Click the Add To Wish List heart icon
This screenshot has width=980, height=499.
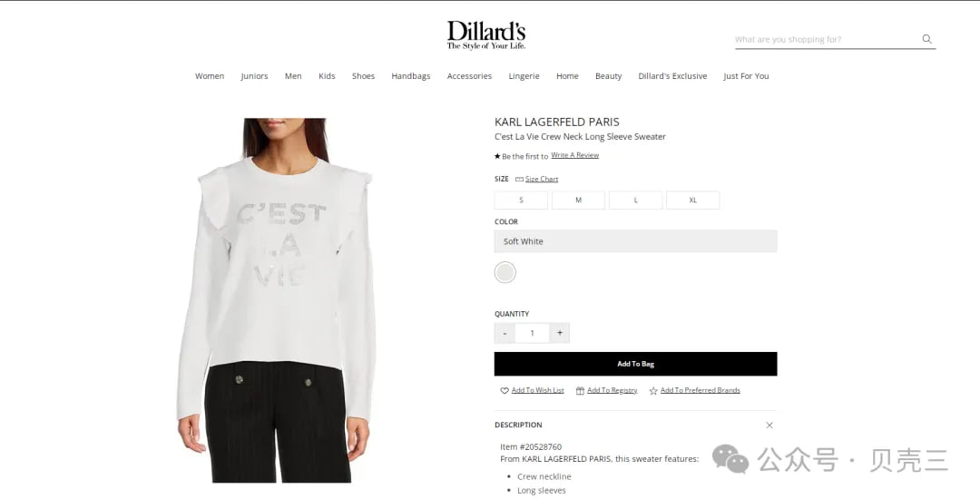[505, 390]
